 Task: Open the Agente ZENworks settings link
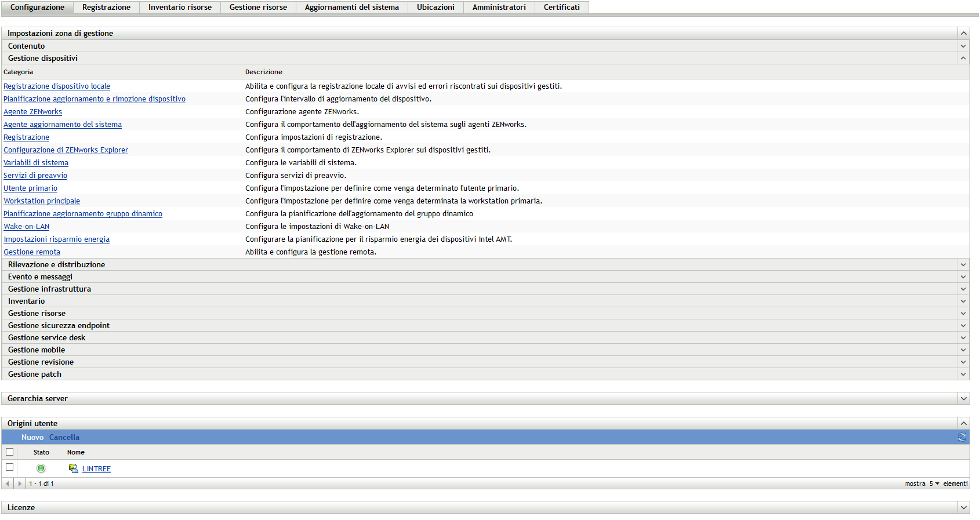click(32, 112)
